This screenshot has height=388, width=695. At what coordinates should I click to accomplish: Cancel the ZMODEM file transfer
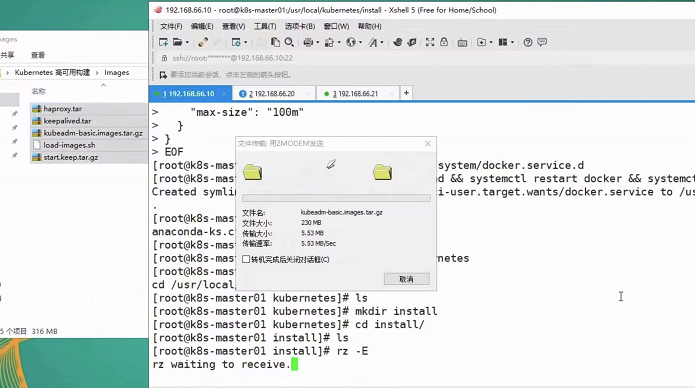coord(406,279)
